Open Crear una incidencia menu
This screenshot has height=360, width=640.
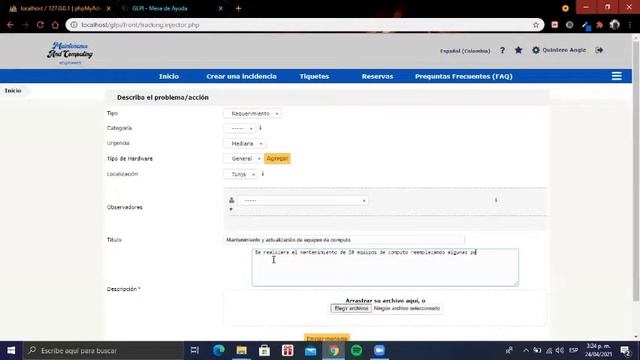pyautogui.click(x=241, y=76)
